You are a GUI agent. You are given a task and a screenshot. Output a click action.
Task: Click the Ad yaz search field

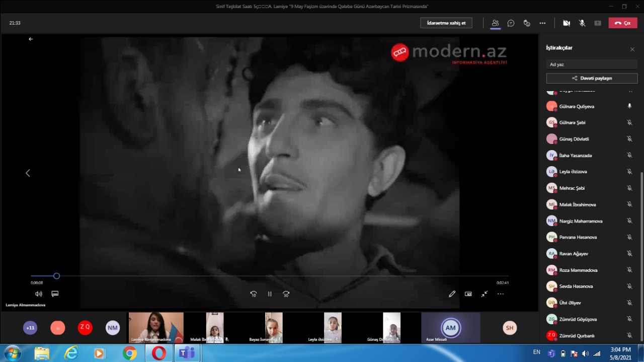(x=592, y=64)
